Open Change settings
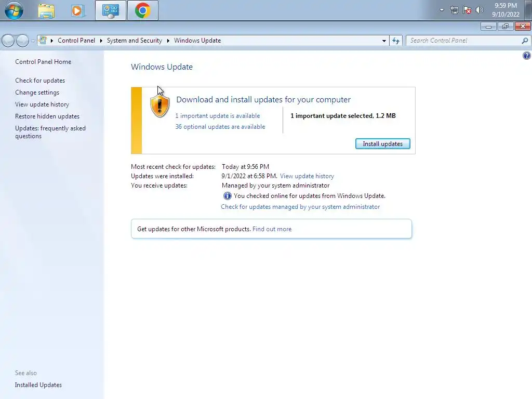Viewport: 532px width, 399px height. tap(37, 92)
